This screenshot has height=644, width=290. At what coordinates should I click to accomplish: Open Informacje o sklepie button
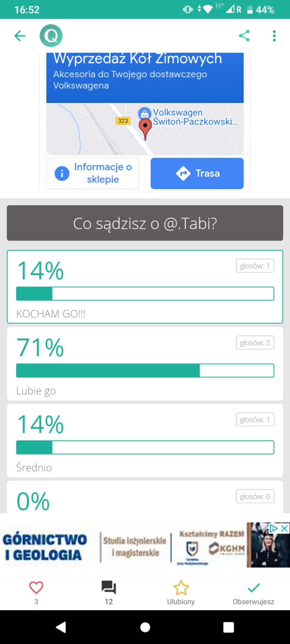coord(93,173)
